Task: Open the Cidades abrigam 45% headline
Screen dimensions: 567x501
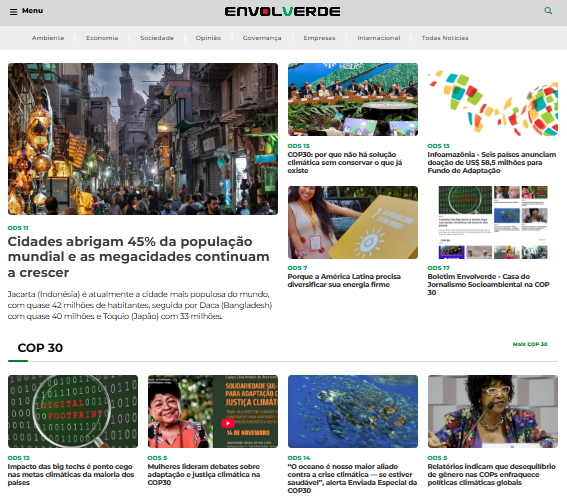Action: point(138,257)
